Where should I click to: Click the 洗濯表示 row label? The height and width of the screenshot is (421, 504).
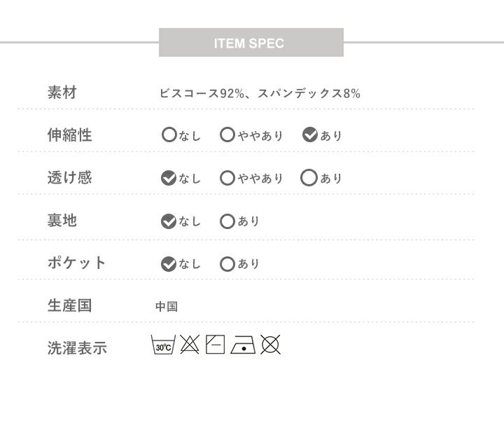77,348
